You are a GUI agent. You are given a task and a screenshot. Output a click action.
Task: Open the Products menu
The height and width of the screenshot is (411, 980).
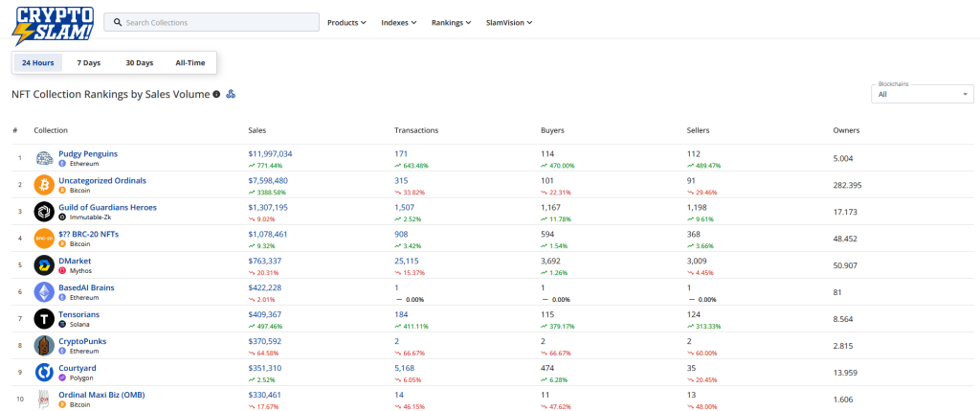point(346,23)
